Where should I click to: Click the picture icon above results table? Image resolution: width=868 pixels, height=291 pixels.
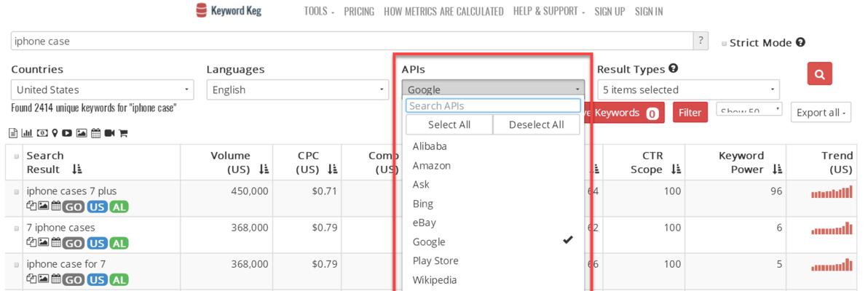[82, 133]
